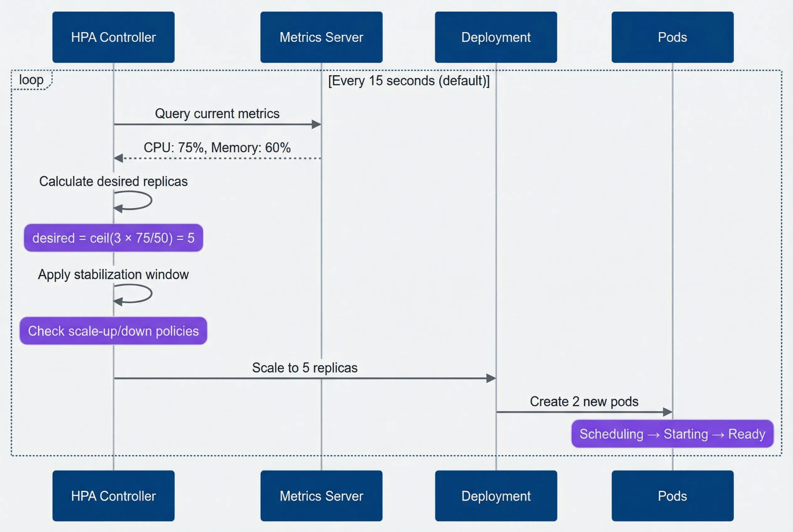Click the 'Scale to 5 replicas' message label

click(305, 368)
